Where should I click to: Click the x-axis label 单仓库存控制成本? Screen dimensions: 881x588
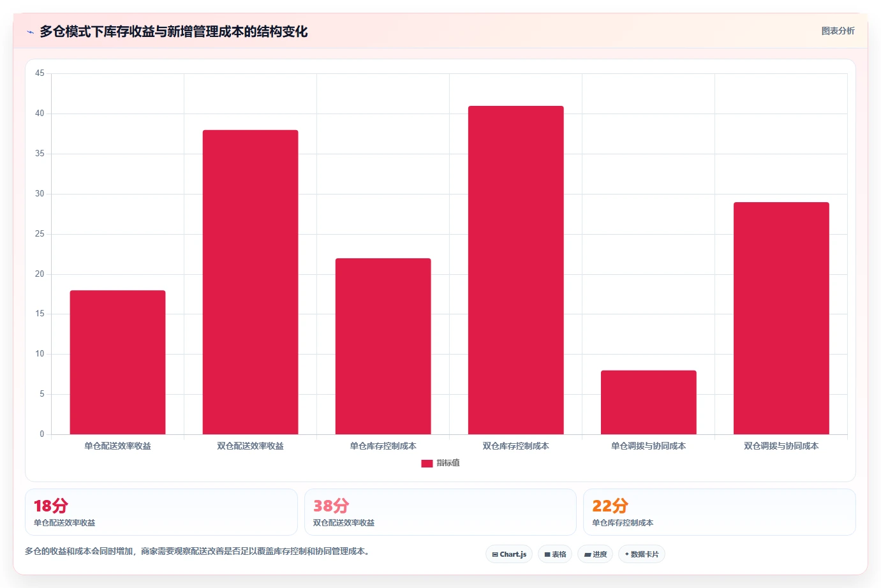383,446
